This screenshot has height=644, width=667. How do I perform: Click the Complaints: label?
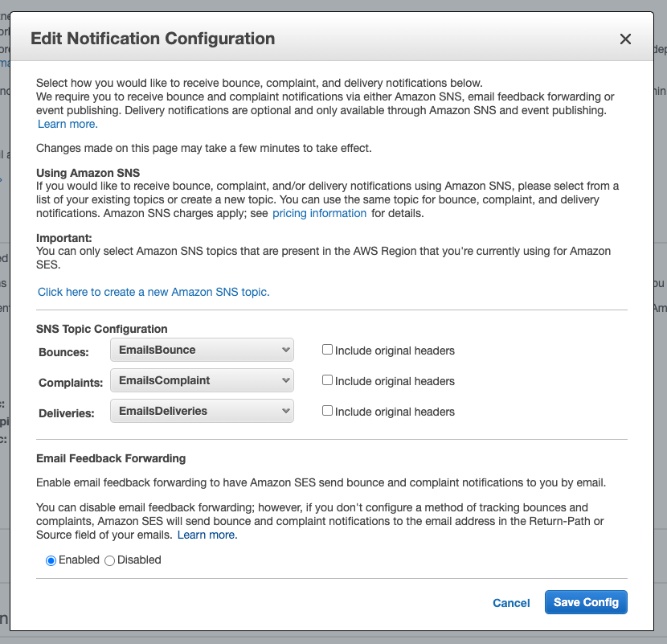(x=71, y=383)
